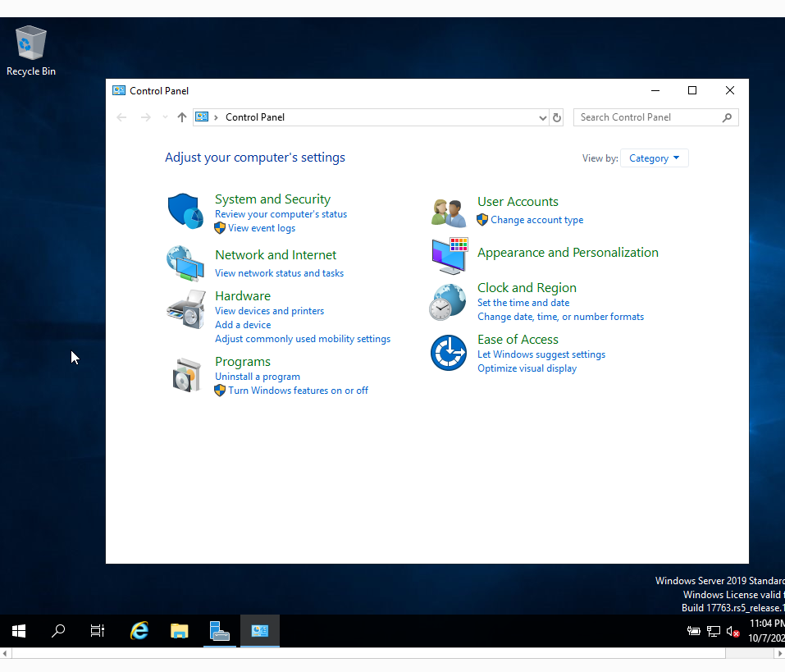Click the Add a device link
The width and height of the screenshot is (785, 672).
[243, 325]
